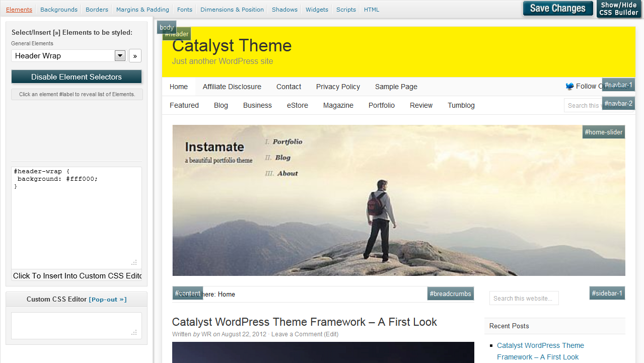Go to the Fonts tab
Image resolution: width=644 pixels, height=363 pixels.
pos(185,10)
